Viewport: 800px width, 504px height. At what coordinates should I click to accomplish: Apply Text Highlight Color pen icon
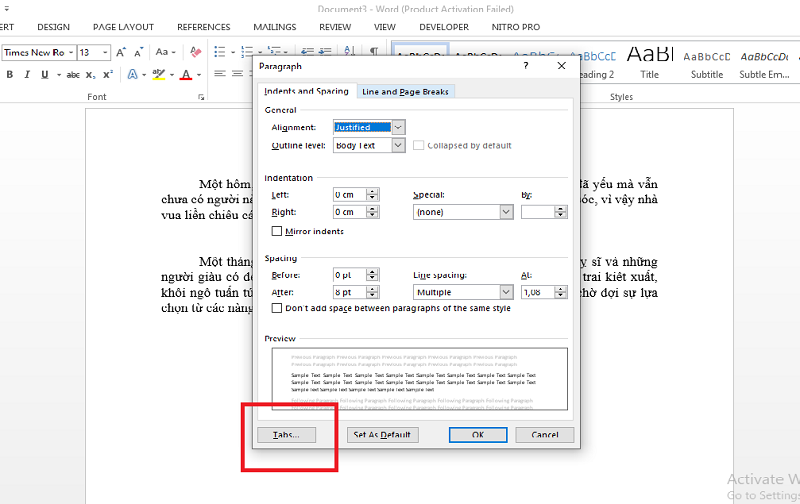pos(159,74)
